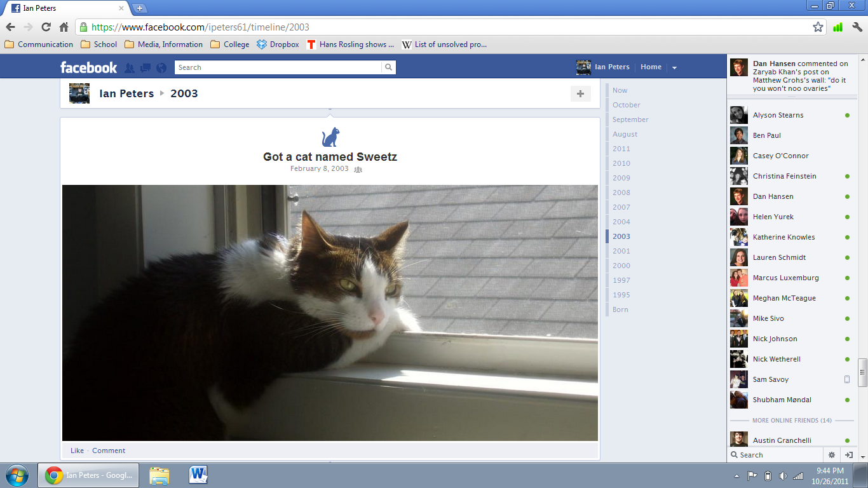The height and width of the screenshot is (488, 868).
Task: Jump to 2004 on timeline
Action: click(621, 222)
